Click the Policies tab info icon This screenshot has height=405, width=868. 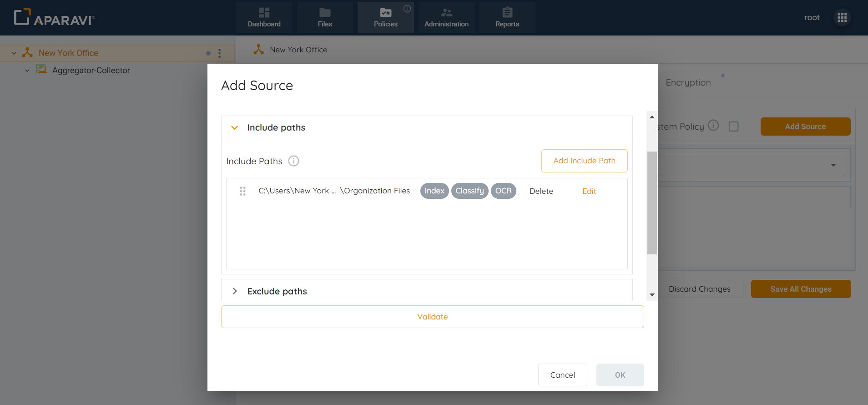click(x=407, y=9)
